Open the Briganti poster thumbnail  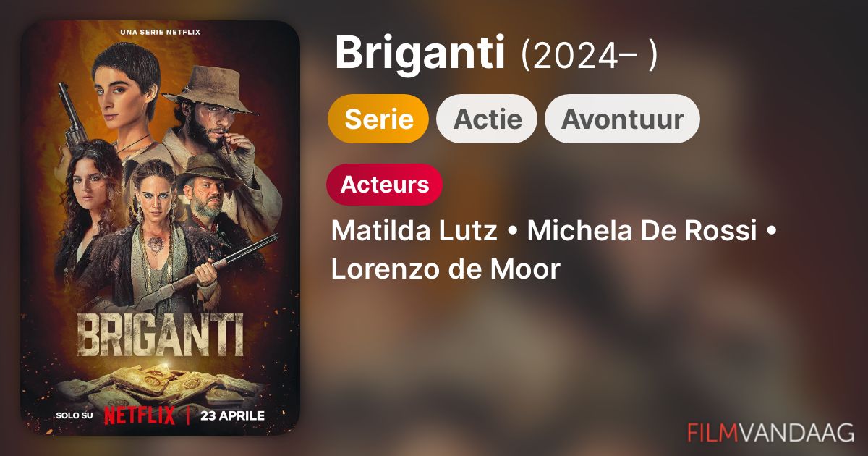(x=160, y=228)
